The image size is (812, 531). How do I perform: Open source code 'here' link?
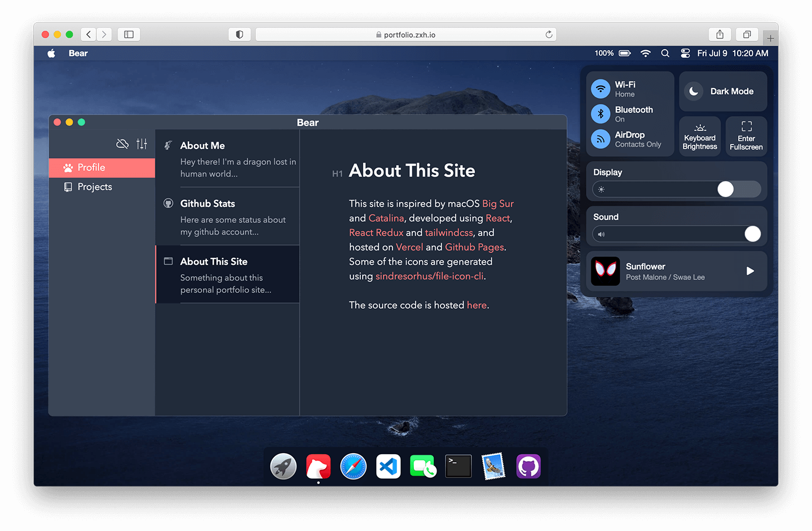coord(476,305)
